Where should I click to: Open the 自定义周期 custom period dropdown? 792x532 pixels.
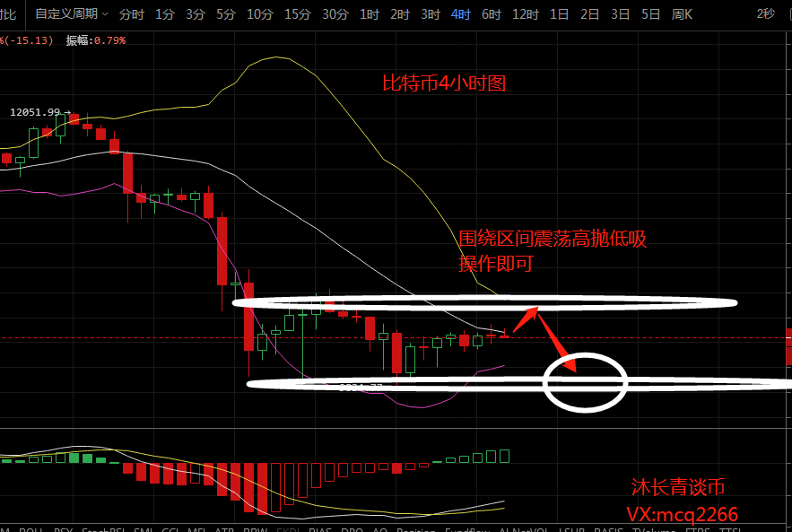[x=72, y=14]
